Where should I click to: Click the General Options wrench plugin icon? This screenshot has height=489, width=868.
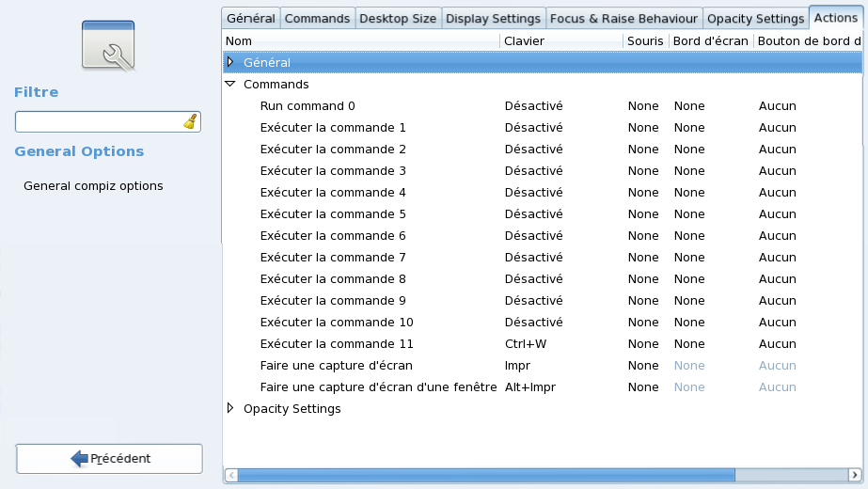point(108,44)
